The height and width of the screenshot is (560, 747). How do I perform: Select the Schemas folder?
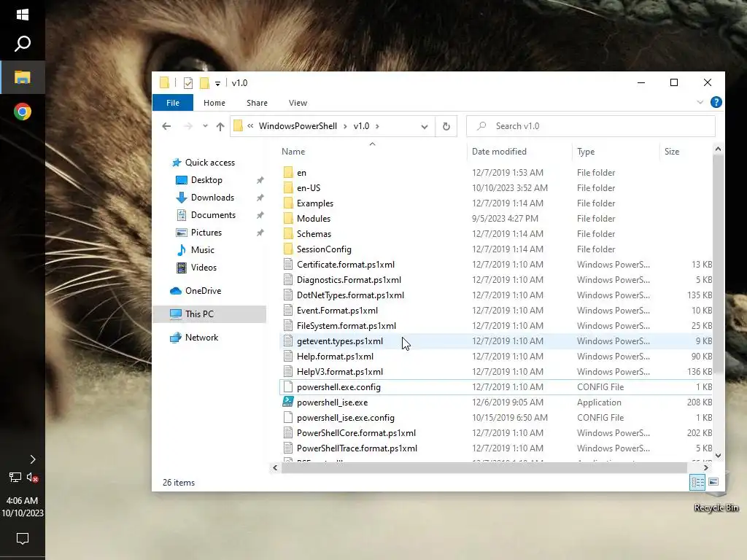(314, 234)
